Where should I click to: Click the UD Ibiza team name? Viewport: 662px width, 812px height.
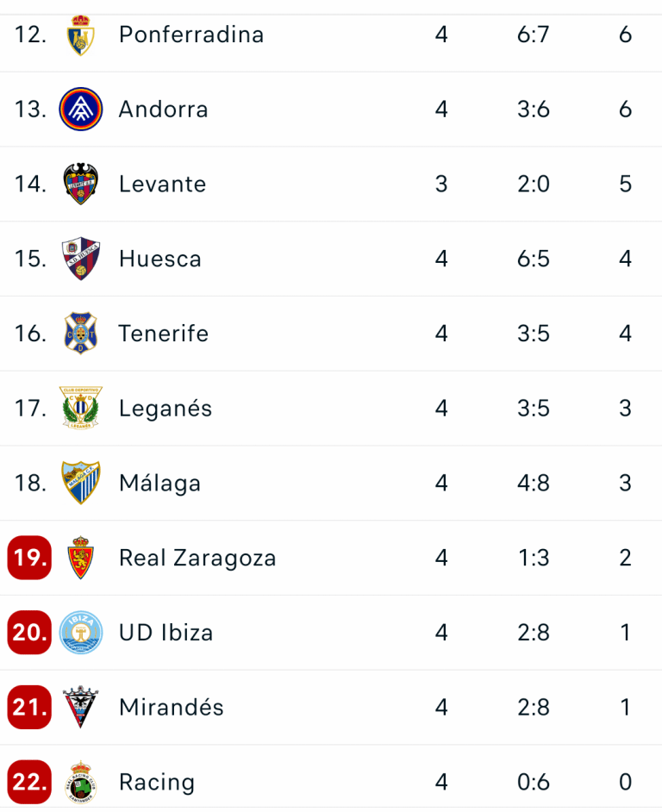coord(165,633)
